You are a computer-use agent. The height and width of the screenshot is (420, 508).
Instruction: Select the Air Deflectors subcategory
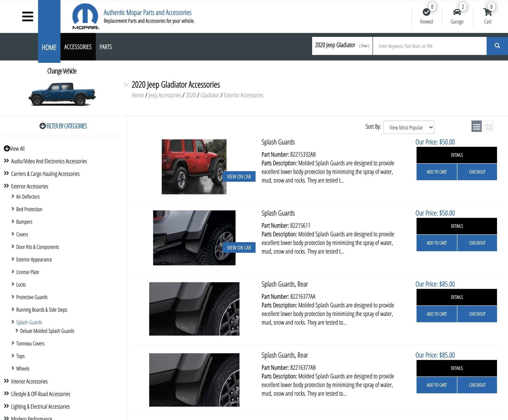click(28, 197)
